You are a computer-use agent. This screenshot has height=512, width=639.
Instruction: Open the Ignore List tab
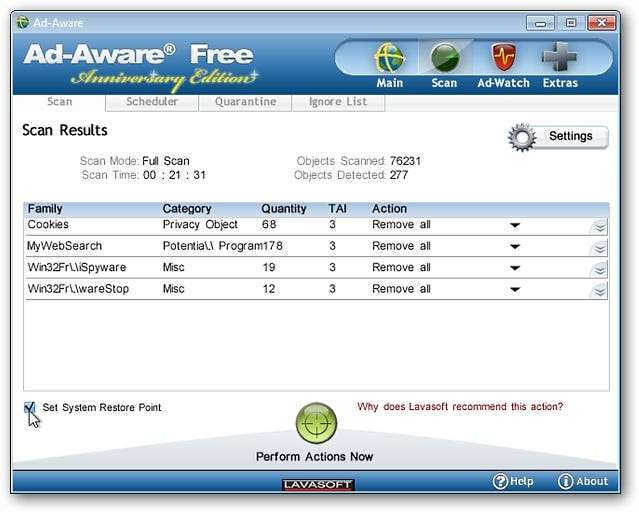coord(338,102)
